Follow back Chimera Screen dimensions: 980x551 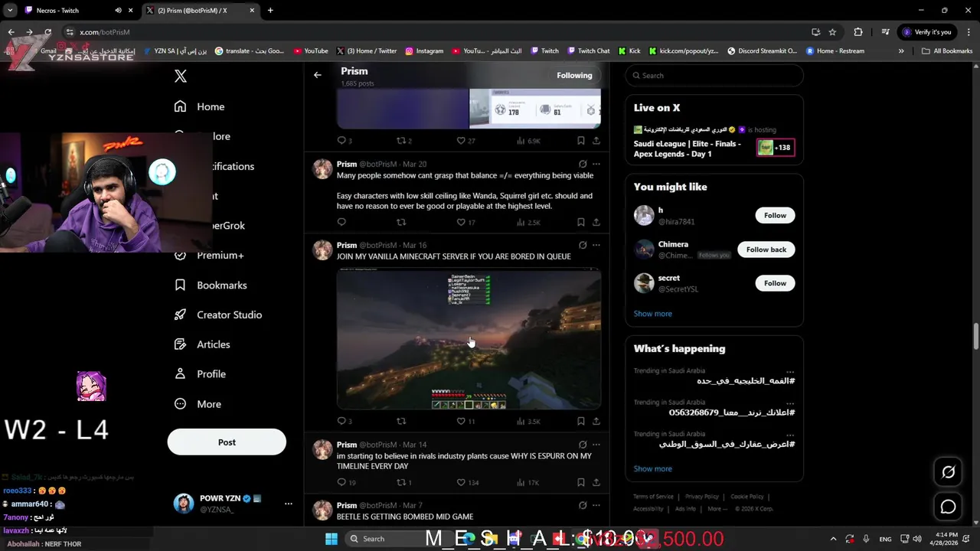766,249
